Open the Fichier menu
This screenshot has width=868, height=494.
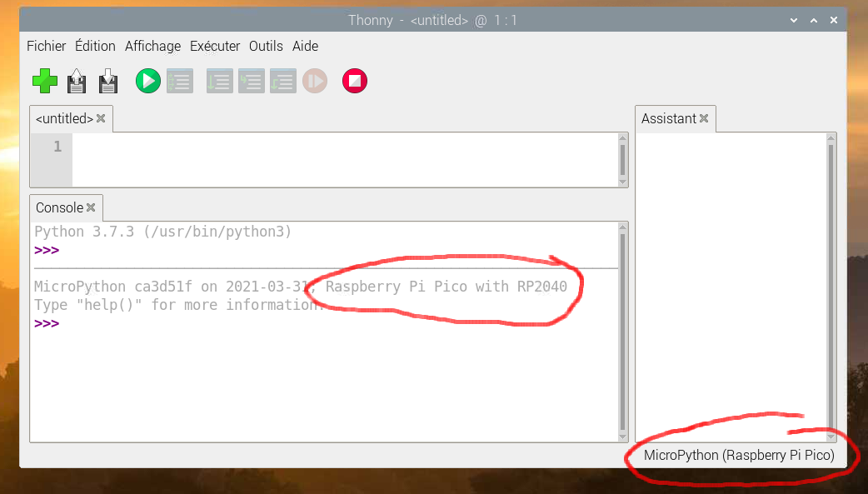pyautogui.click(x=46, y=46)
